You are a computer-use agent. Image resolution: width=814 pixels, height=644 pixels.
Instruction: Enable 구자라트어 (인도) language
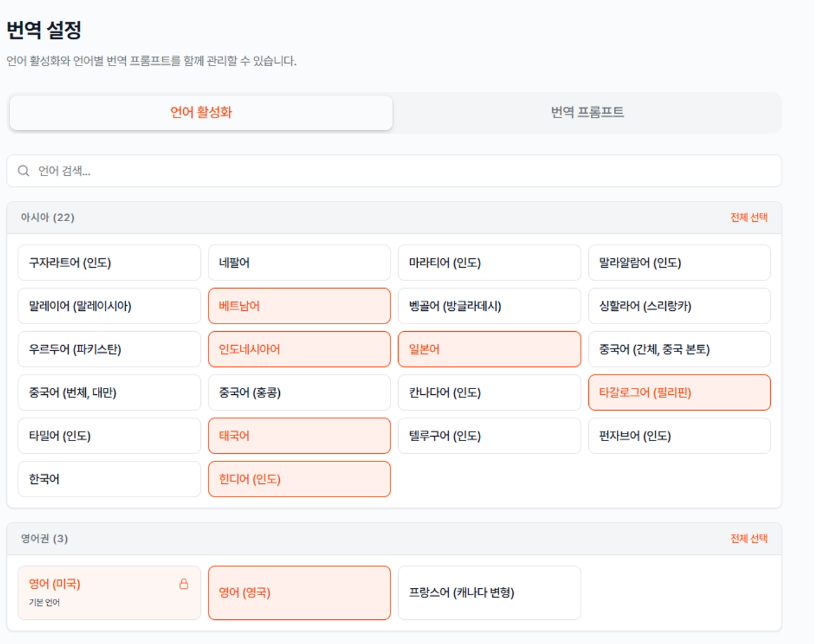109,263
